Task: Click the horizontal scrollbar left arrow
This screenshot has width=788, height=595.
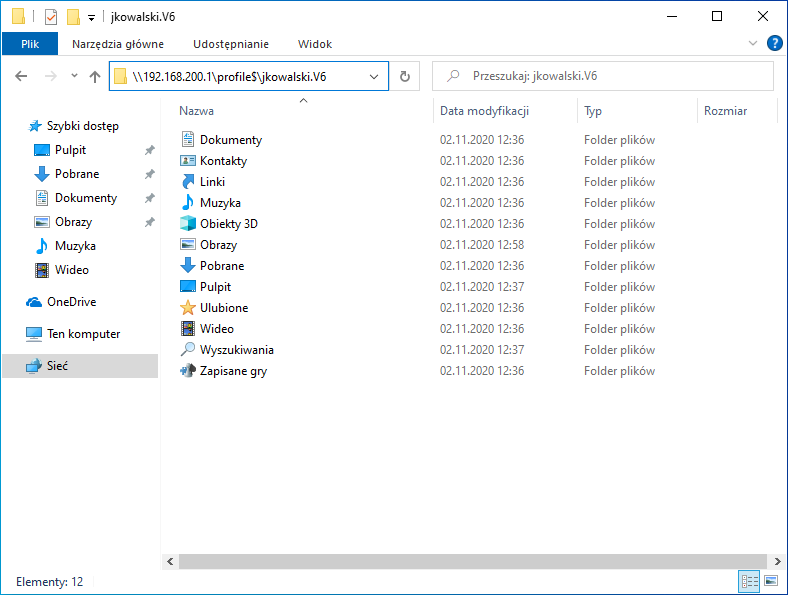Action: tap(170, 561)
